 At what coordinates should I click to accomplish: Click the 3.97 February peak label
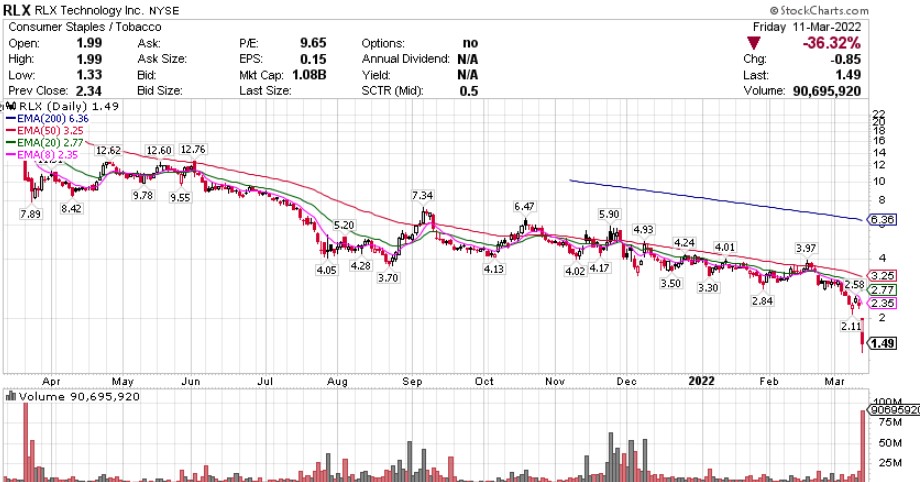click(x=806, y=249)
